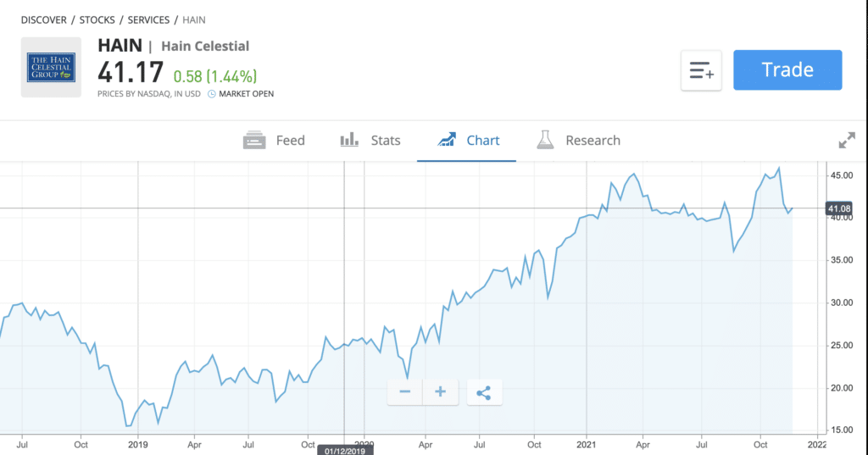Select the Chart tab
The image size is (868, 455).
(x=468, y=140)
